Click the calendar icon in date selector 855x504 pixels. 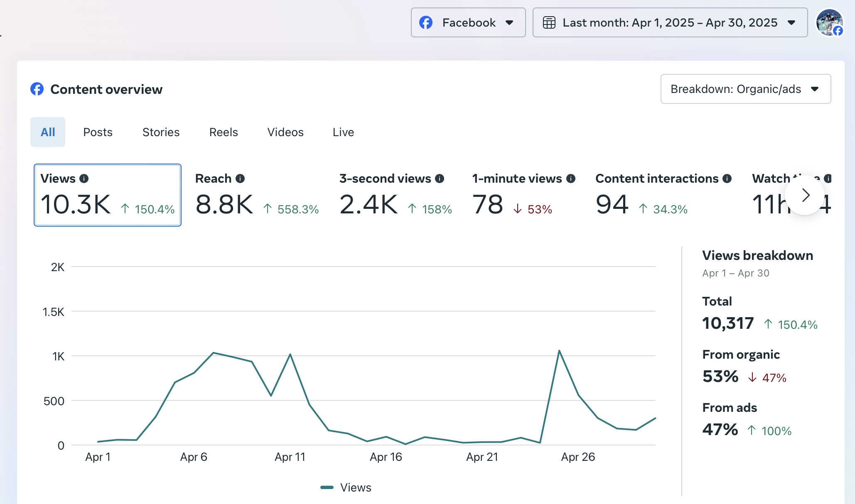coord(549,22)
